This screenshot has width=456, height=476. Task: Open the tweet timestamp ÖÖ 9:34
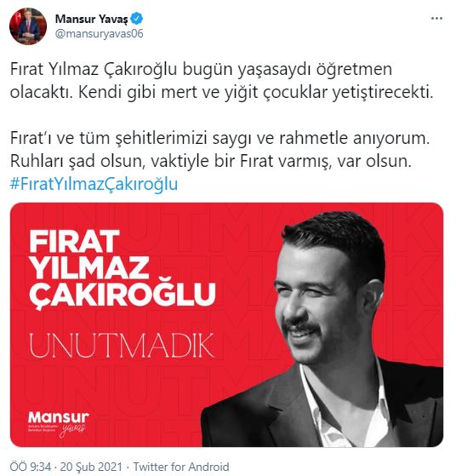[x=31, y=467]
